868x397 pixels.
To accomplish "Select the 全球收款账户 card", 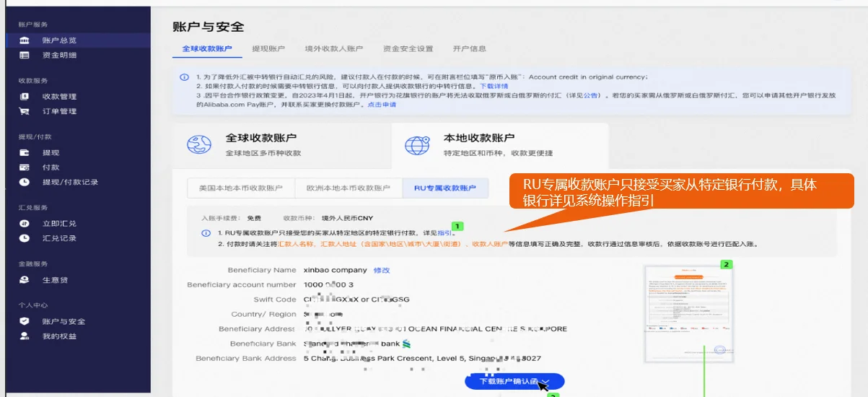I will point(281,144).
